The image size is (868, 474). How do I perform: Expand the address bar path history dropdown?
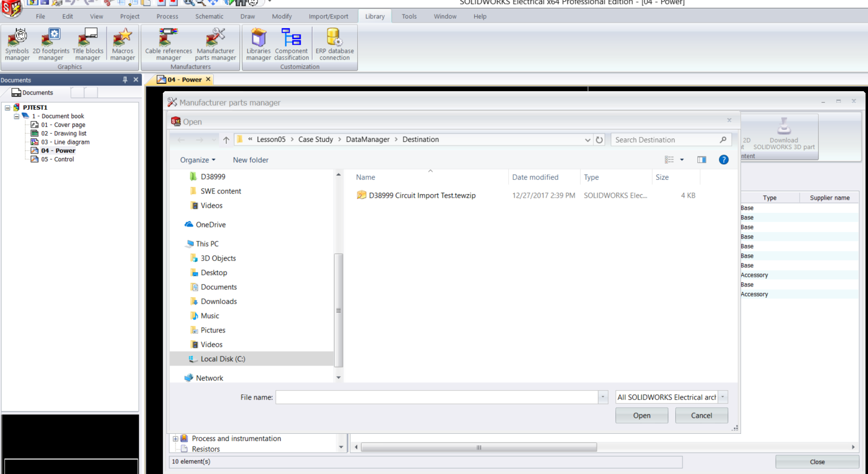588,140
